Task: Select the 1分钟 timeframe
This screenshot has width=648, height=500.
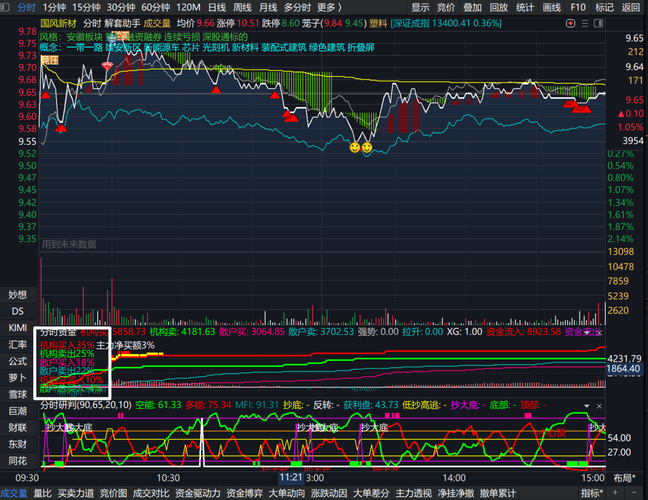Action: (x=54, y=7)
